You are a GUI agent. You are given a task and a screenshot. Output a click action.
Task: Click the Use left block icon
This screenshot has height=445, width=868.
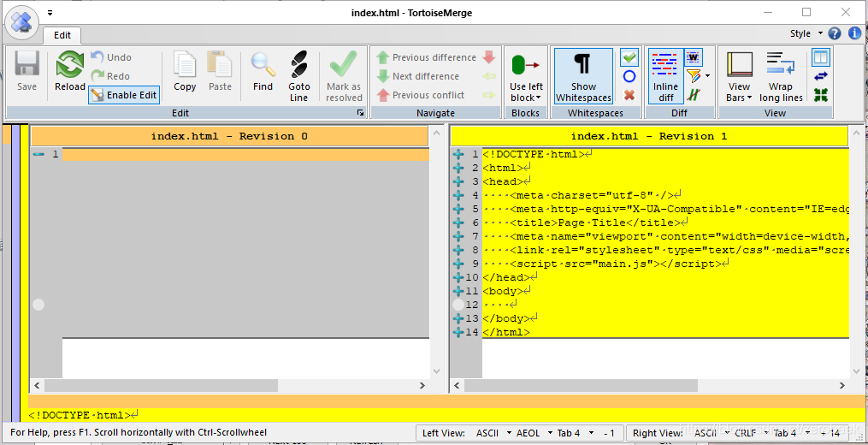pyautogui.click(x=526, y=65)
